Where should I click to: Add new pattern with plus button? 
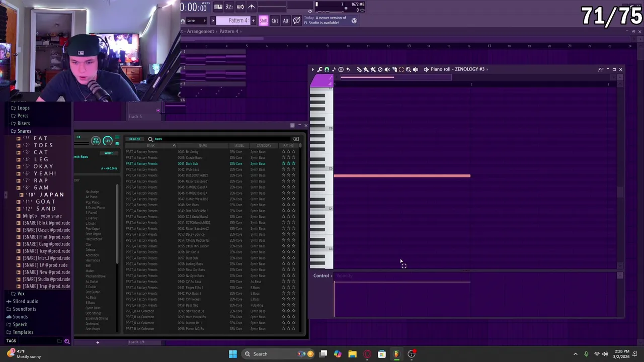[x=254, y=21]
